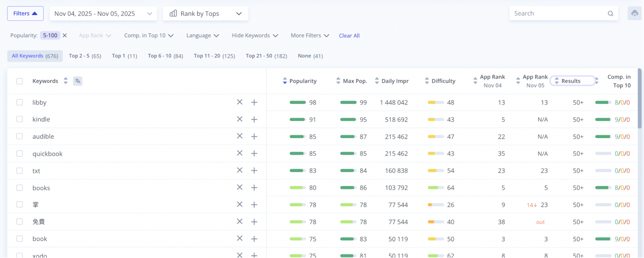Open the date range dropdown
This screenshot has height=258, width=644.
pos(103,13)
